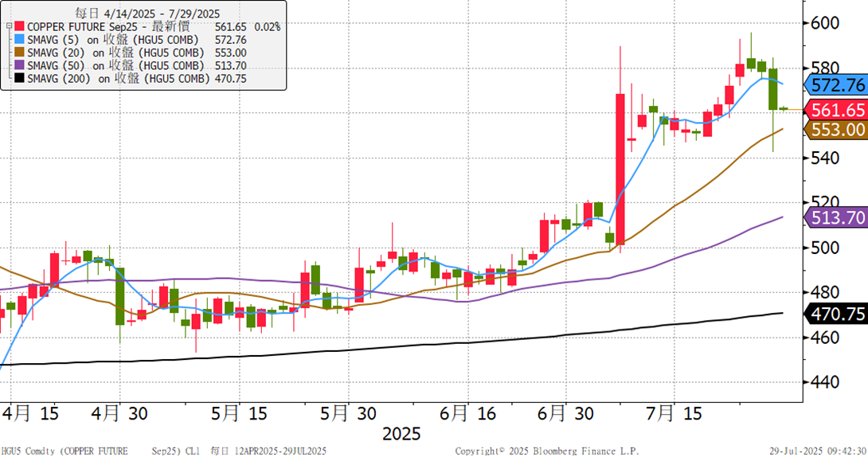The image size is (868, 457).
Task: Click the 460 y-axis label
Action: pyautogui.click(x=825, y=337)
